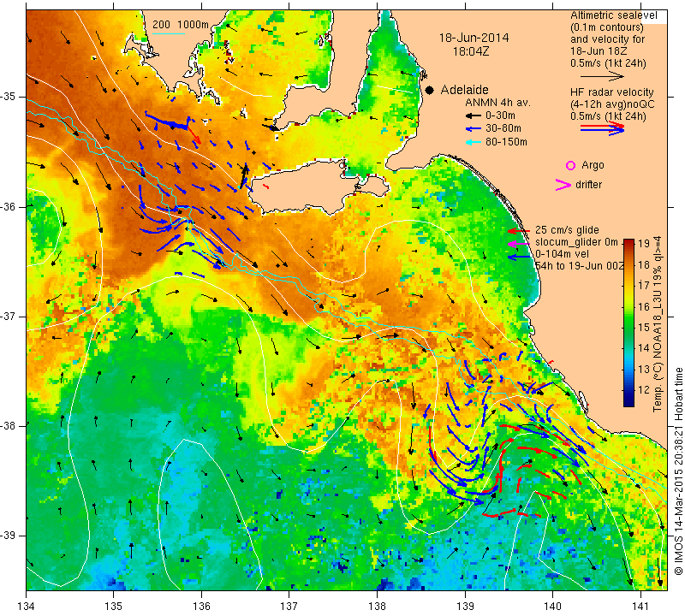The height and width of the screenshot is (616, 685).
Task: Click the black Adelaide city marker dot
Action: pyautogui.click(x=430, y=90)
